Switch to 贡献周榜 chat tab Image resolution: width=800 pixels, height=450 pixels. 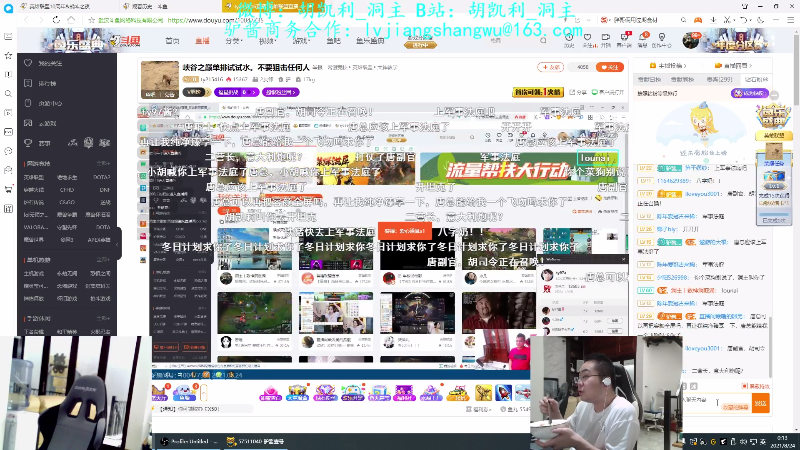[x=682, y=80]
